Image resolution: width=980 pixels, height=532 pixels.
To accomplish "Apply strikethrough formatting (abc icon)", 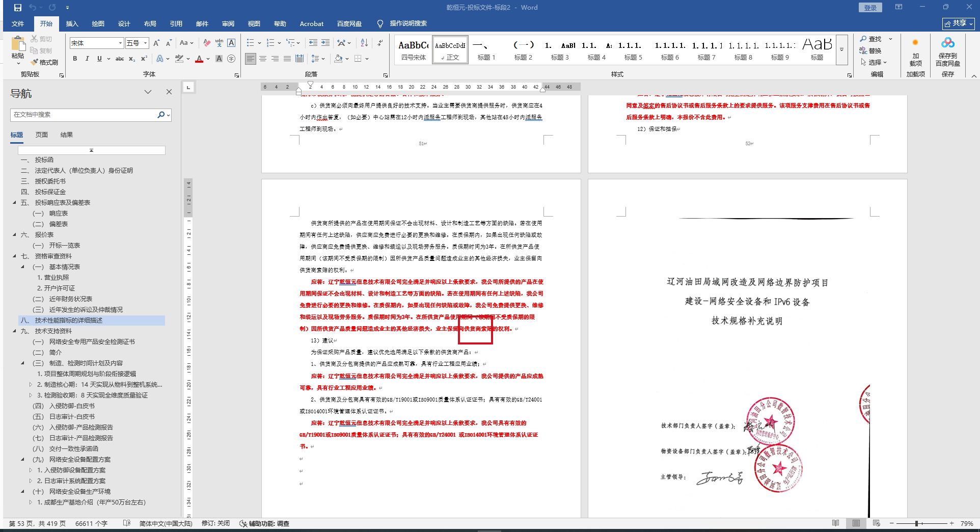I will pos(120,59).
